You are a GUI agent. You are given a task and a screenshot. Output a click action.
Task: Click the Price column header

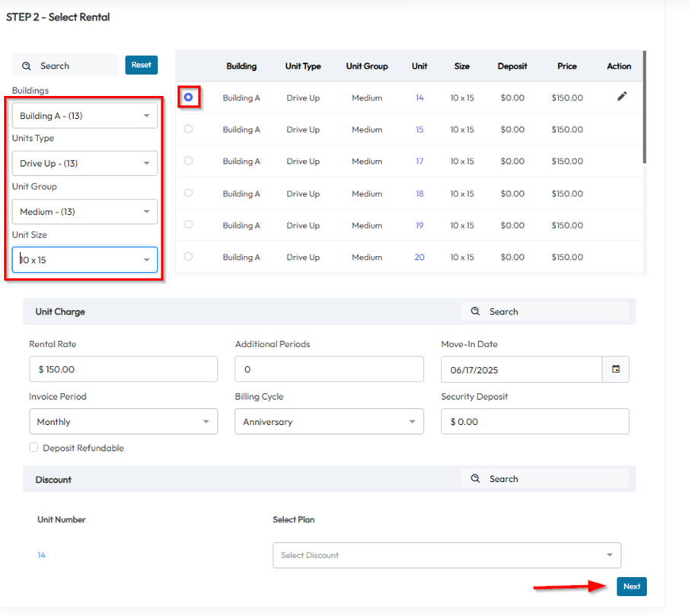566,66
